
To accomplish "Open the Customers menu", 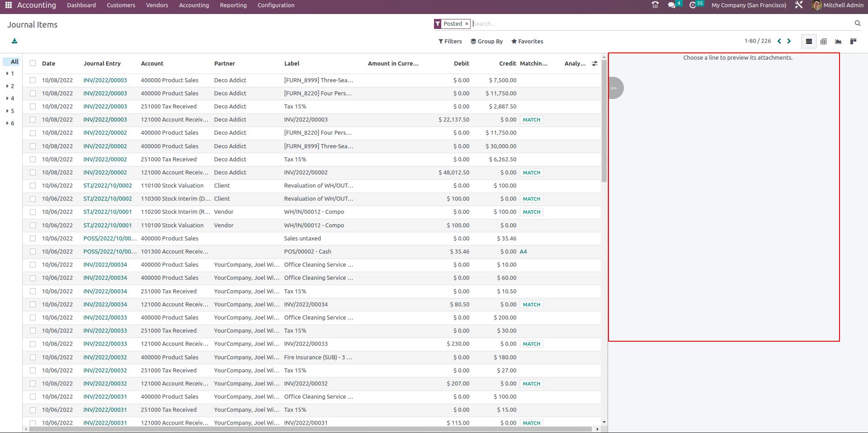I will (x=121, y=5).
